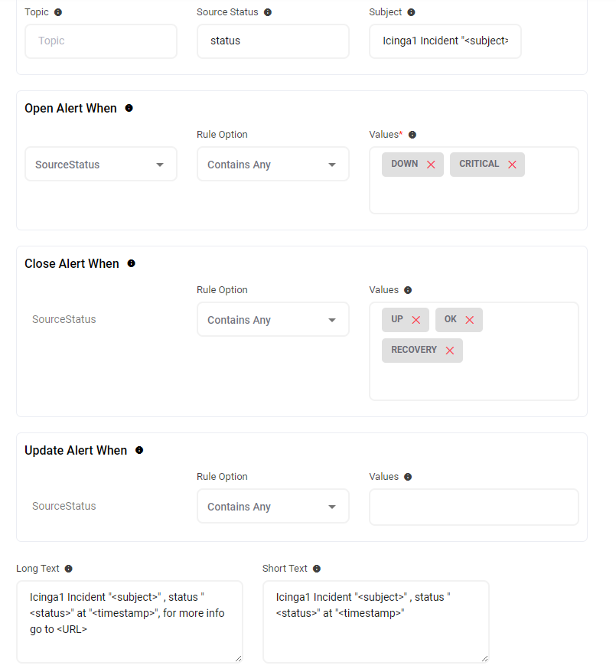616x672 pixels.
Task: Open the SourceStatus dropdown in Open Alert
Action: pyautogui.click(x=101, y=165)
